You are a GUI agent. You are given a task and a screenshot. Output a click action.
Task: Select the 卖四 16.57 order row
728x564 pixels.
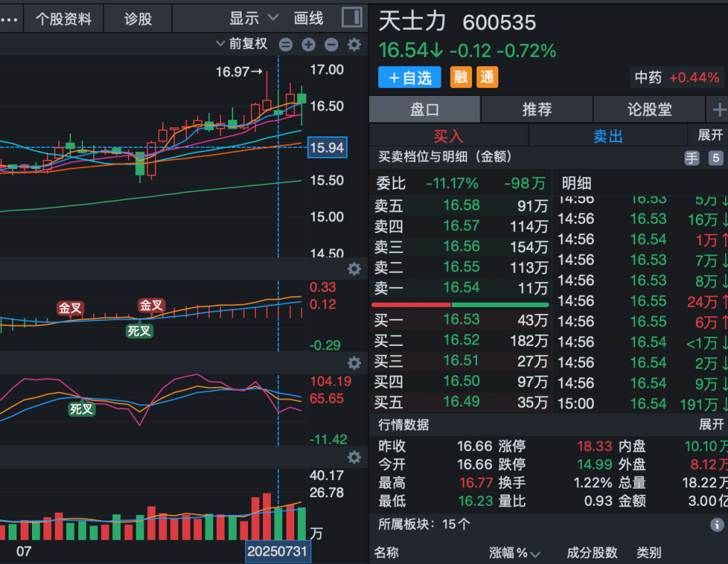pyautogui.click(x=461, y=226)
